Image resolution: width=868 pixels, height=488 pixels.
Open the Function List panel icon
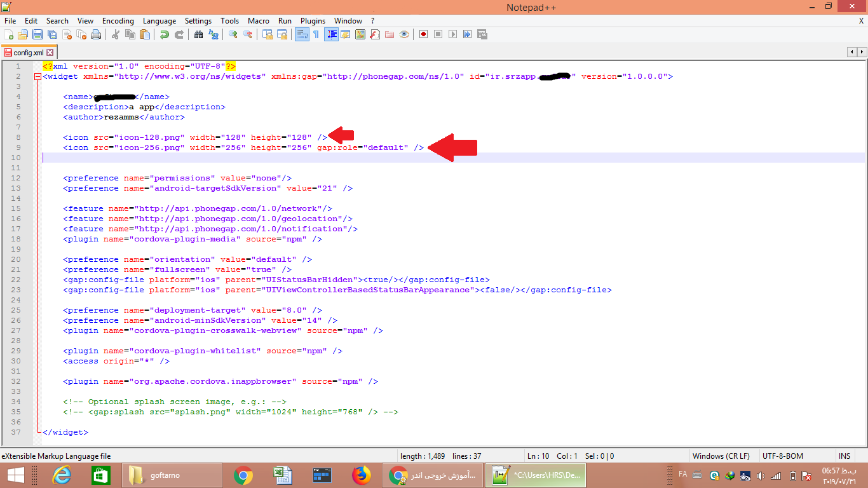[x=375, y=34]
